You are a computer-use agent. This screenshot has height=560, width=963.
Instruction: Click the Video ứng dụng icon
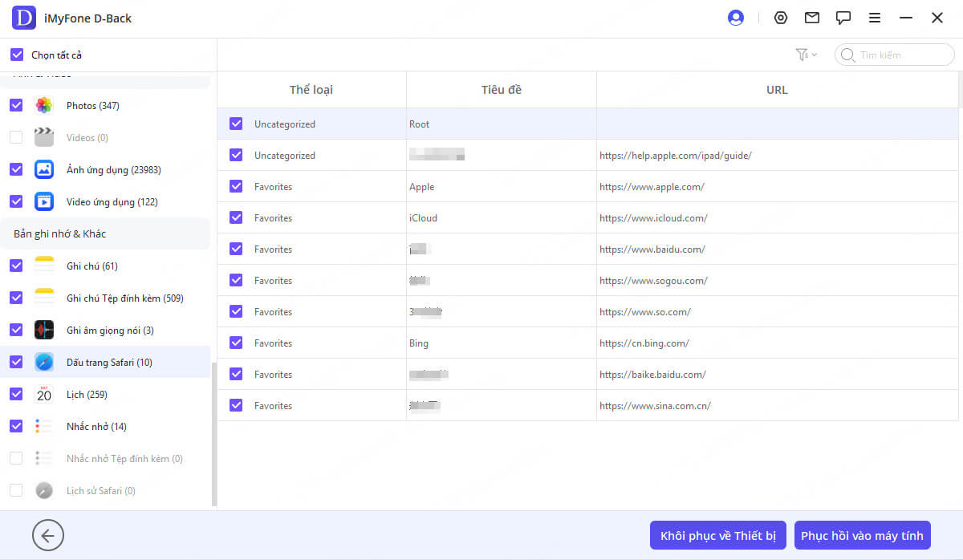[x=44, y=201]
